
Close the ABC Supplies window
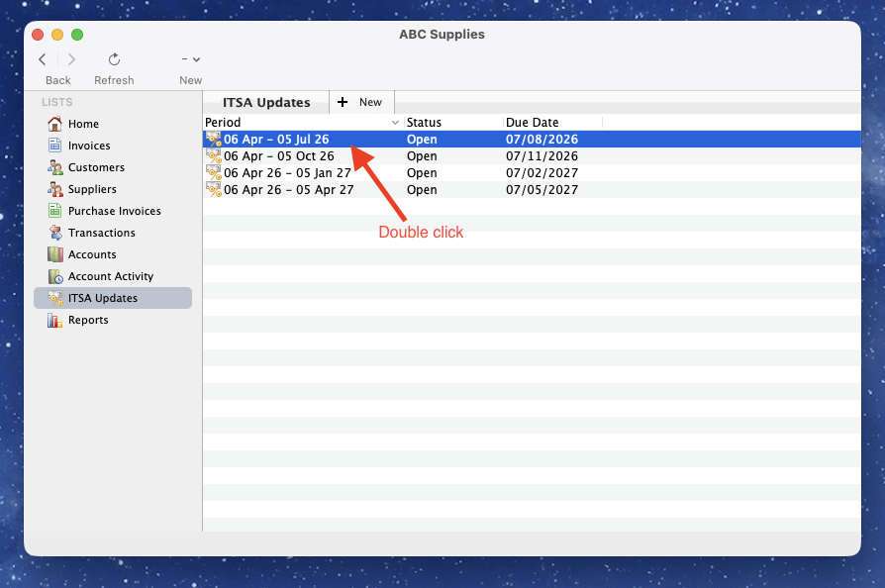[x=38, y=35]
